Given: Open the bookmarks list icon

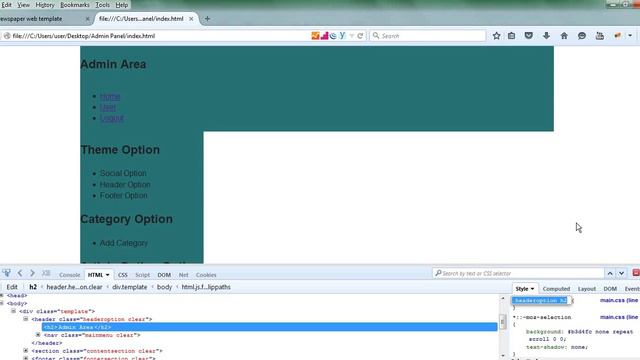Looking at the screenshot, I should click(x=511, y=36).
